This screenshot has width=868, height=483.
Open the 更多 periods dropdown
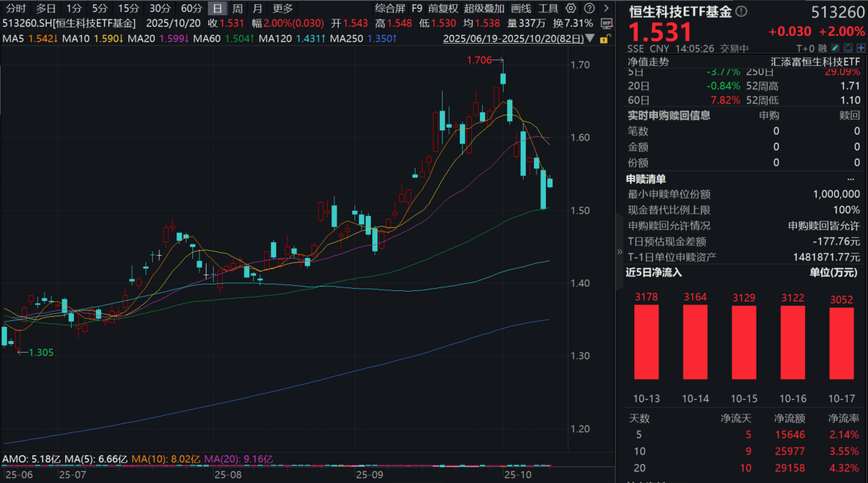[x=283, y=9]
